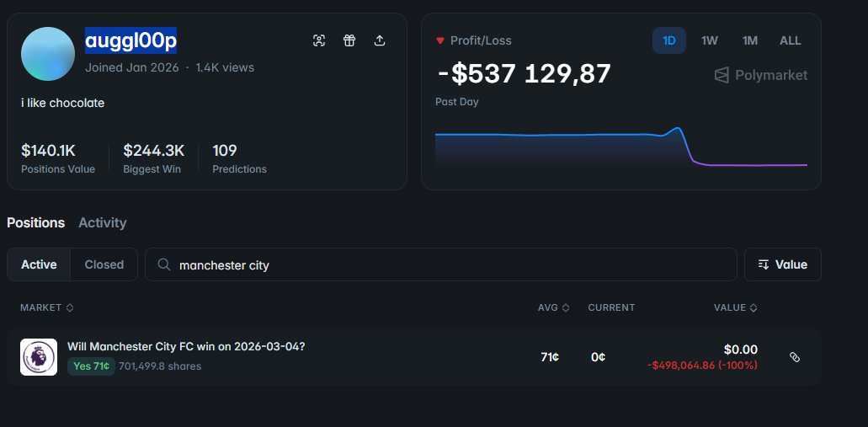Viewport: 868px width, 427px height.
Task: Sort by the VALUE column header
Action: tap(736, 307)
